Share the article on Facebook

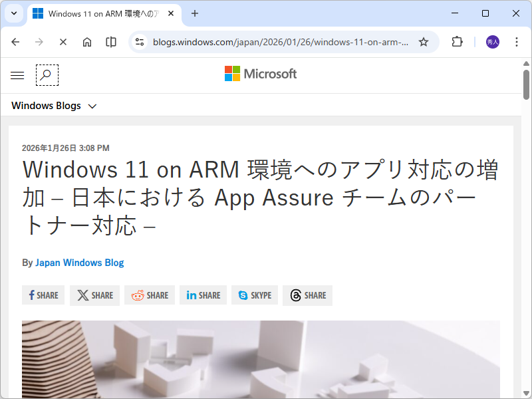(x=43, y=295)
